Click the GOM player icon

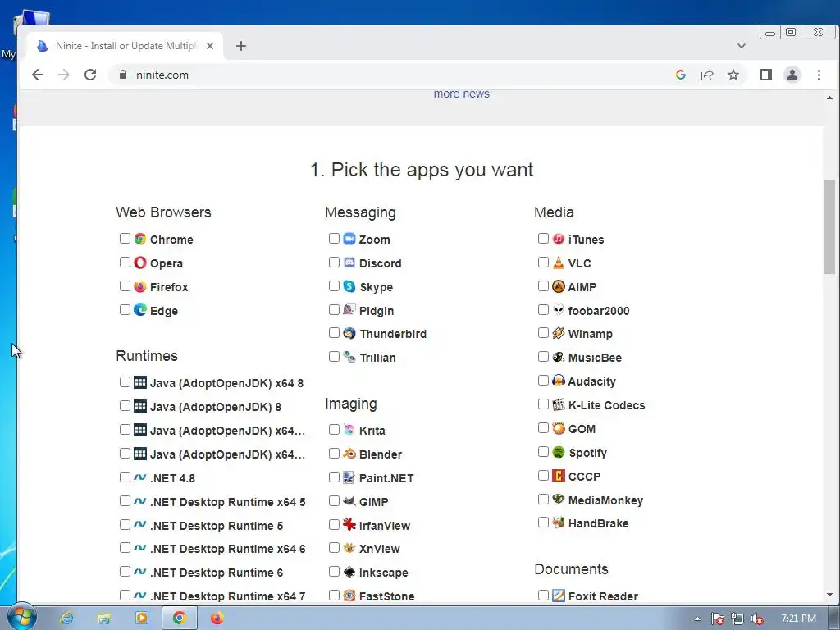[558, 428]
